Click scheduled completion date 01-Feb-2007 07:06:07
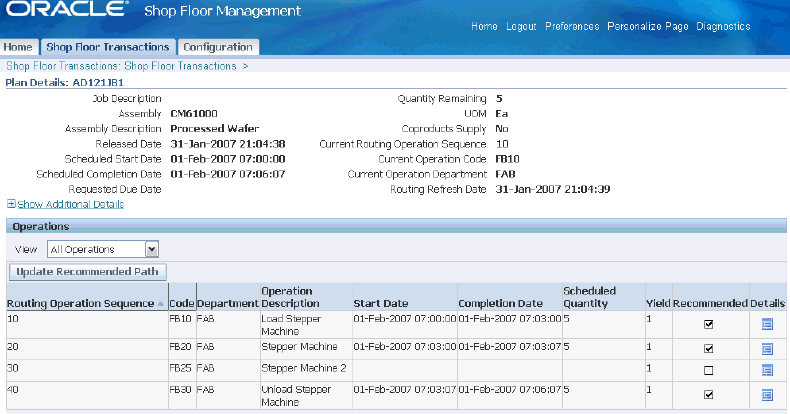 [x=228, y=174]
